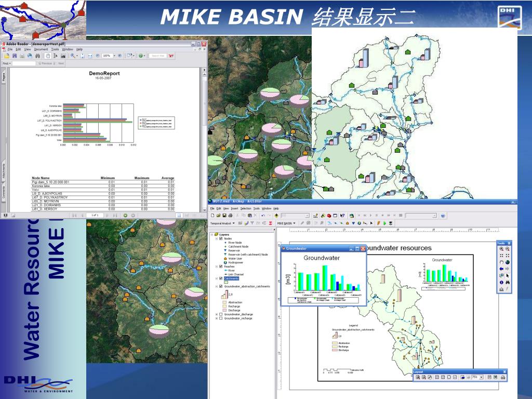Screen dimensions: 532x399
Task: Click the binoculars Search icon in Adobe Reader
Action: click(37, 56)
